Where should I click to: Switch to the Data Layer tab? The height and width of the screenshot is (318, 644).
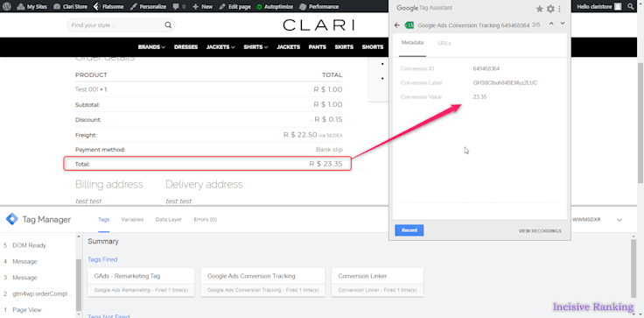click(168, 220)
